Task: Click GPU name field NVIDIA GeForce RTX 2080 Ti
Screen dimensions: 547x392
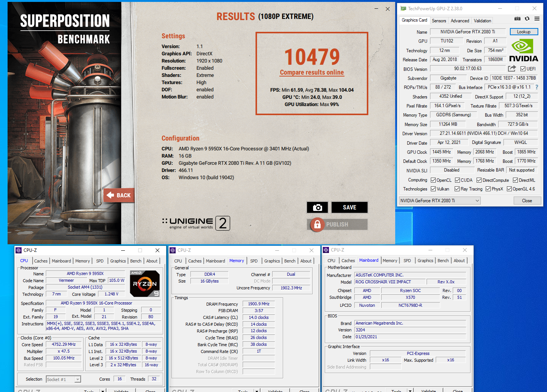Action: tap(468, 32)
